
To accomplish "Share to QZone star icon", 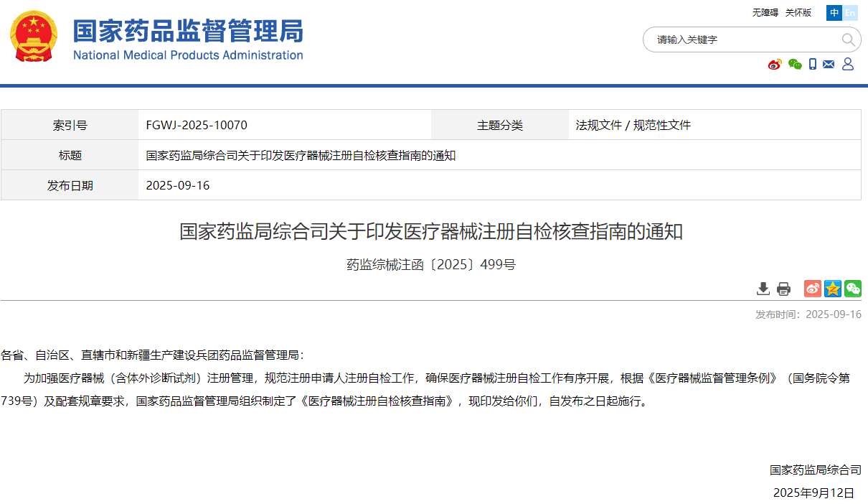I will click(x=832, y=289).
